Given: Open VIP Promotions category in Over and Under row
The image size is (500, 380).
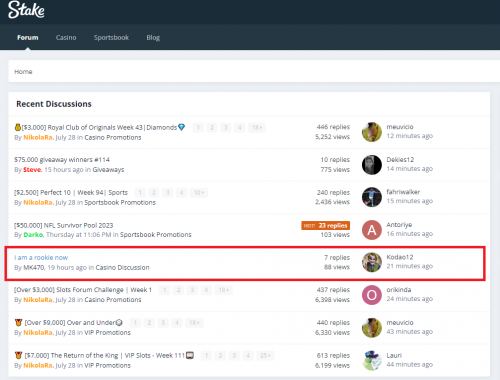Looking at the screenshot, I should pos(107,332).
